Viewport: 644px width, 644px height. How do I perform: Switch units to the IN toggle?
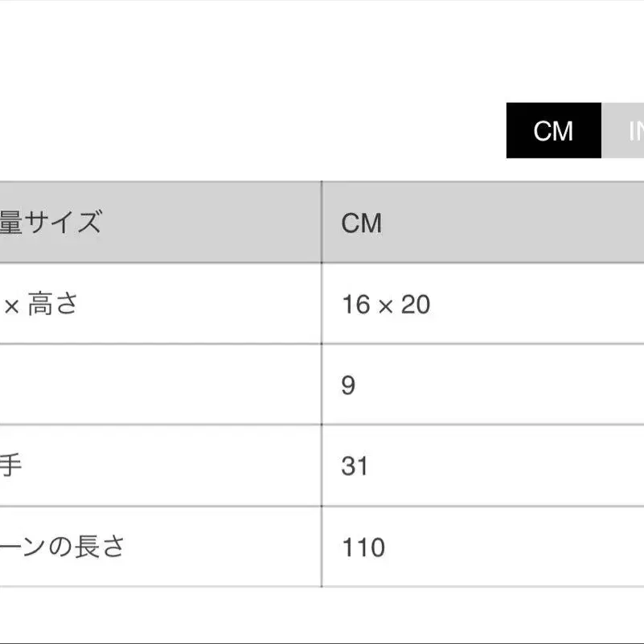[x=622, y=130]
